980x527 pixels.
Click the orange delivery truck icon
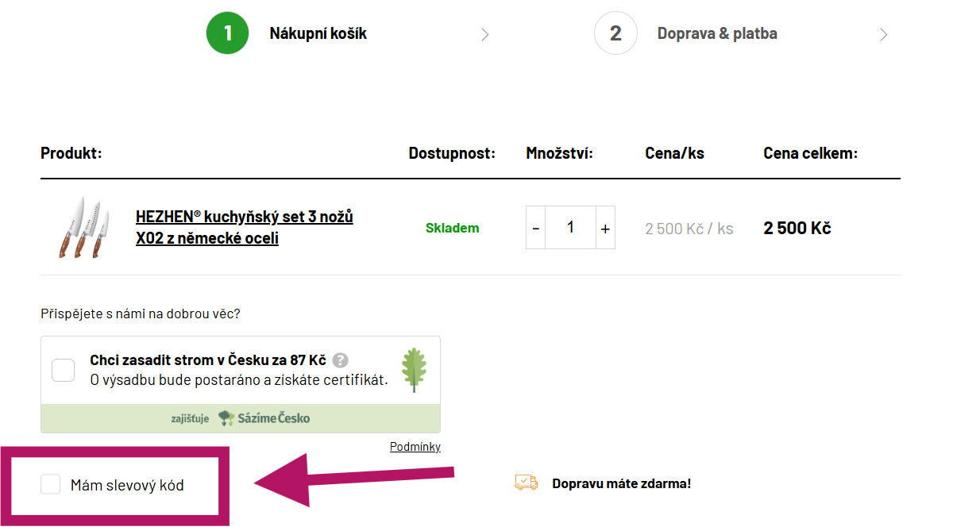click(x=526, y=483)
